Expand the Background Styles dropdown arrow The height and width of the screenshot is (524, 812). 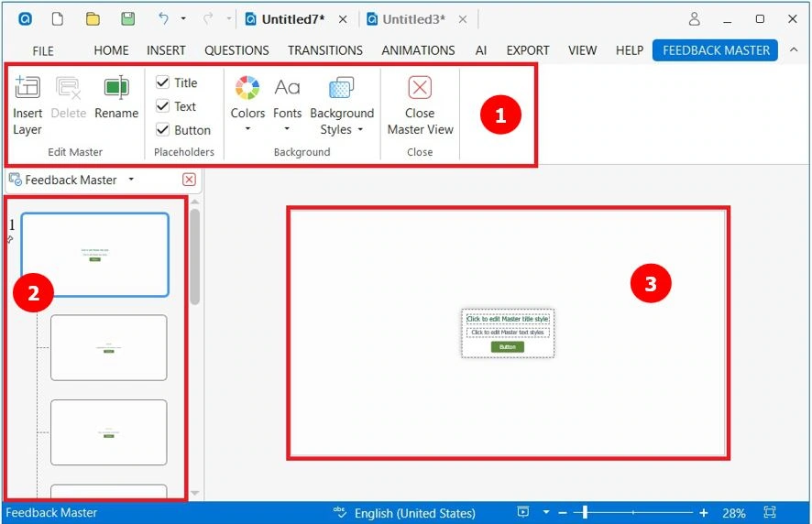click(360, 129)
